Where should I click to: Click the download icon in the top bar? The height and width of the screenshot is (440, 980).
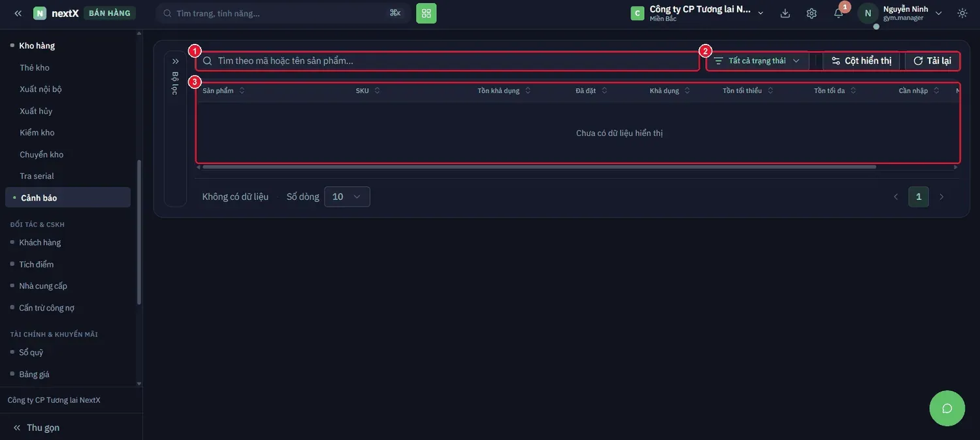(x=785, y=13)
